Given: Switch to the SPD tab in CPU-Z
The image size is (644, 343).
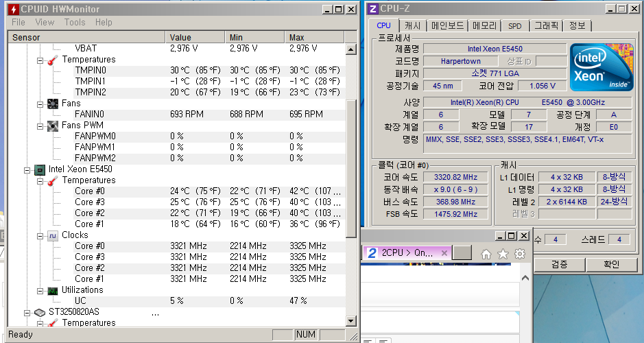Looking at the screenshot, I should pos(515,25).
